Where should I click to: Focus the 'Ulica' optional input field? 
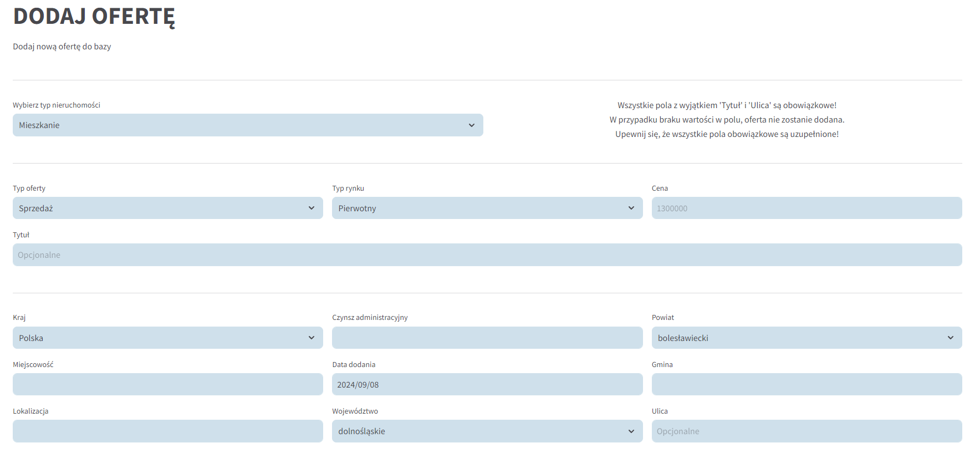coord(807,431)
